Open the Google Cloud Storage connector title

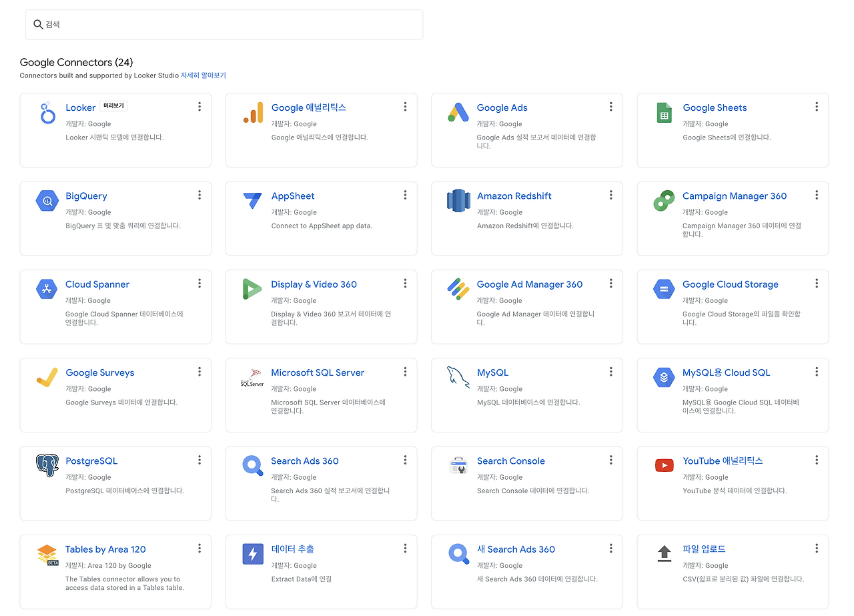(x=731, y=284)
